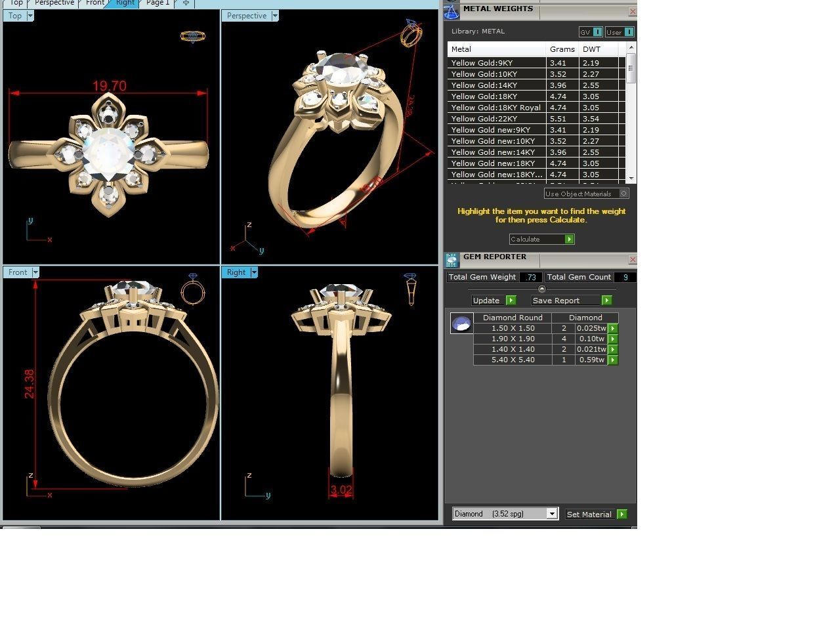Click the green arrow beside Update

click(511, 301)
